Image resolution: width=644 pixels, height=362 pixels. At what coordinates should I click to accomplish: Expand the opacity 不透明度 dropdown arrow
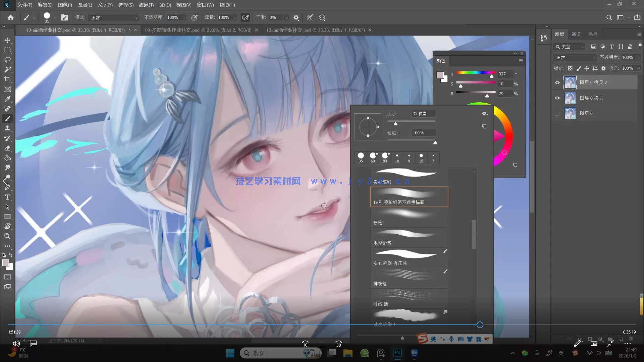tap(184, 17)
